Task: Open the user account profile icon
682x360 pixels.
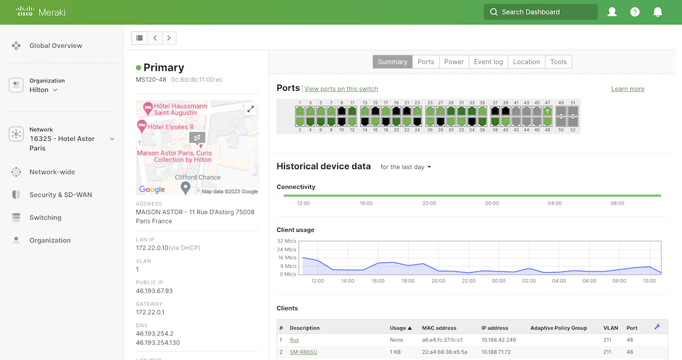Action: click(x=612, y=12)
